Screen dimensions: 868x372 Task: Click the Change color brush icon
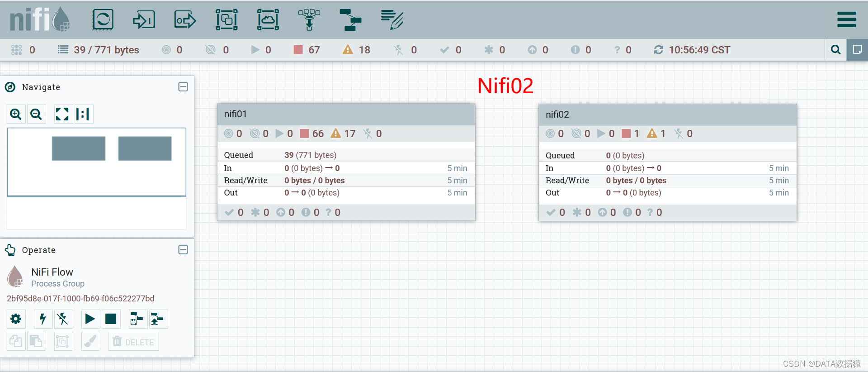[91, 341]
